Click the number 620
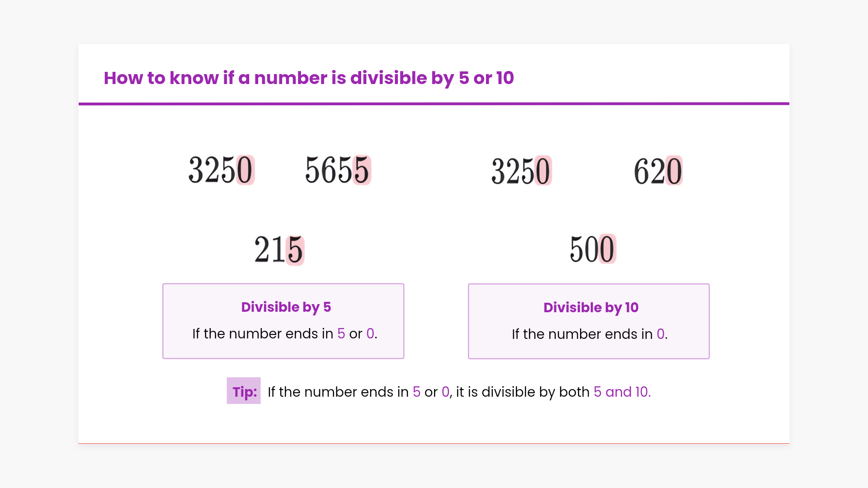This screenshot has width=868, height=488. (658, 171)
